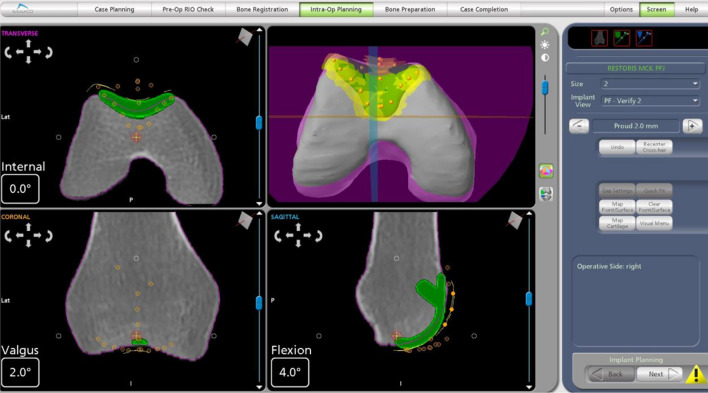Viewport: 708px width, 393px height.
Task: Click the bone model view icon below colorful icon
Action: click(546, 193)
